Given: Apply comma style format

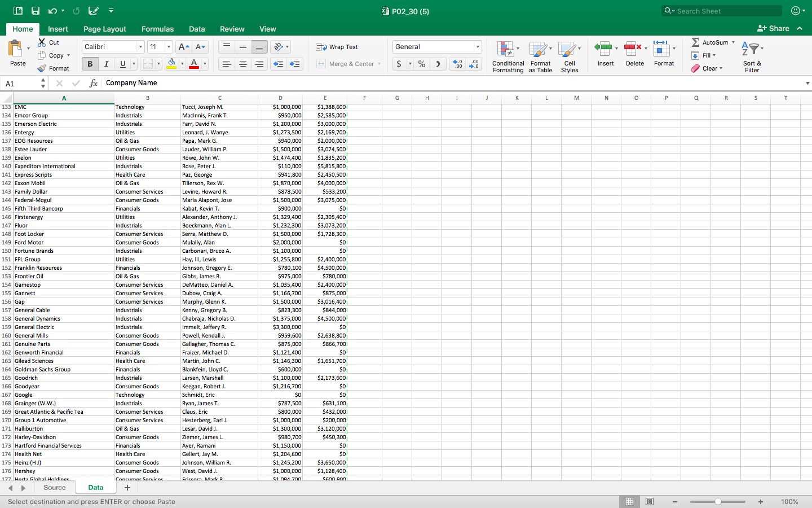Looking at the screenshot, I should click(438, 64).
